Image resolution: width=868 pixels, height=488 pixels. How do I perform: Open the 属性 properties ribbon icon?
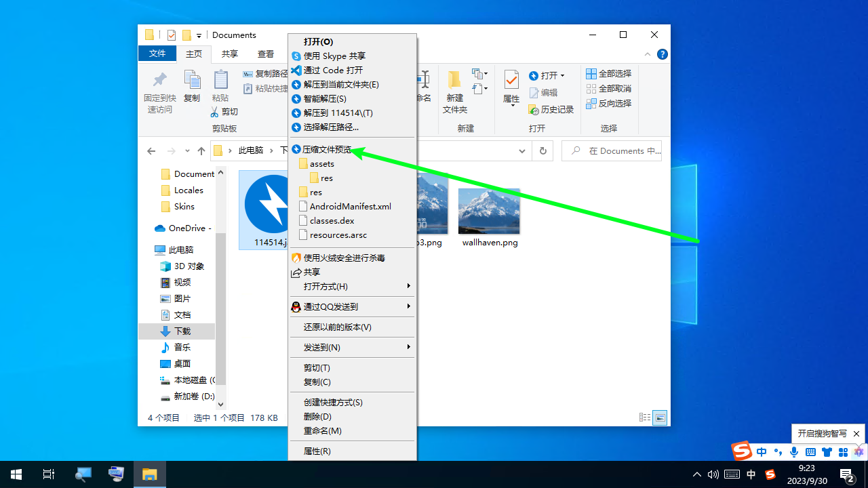[511, 88]
